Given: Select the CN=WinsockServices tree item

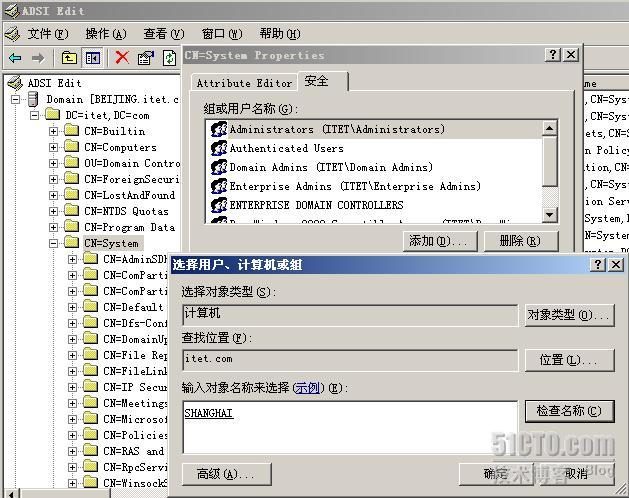Looking at the screenshot, I should (135, 483).
